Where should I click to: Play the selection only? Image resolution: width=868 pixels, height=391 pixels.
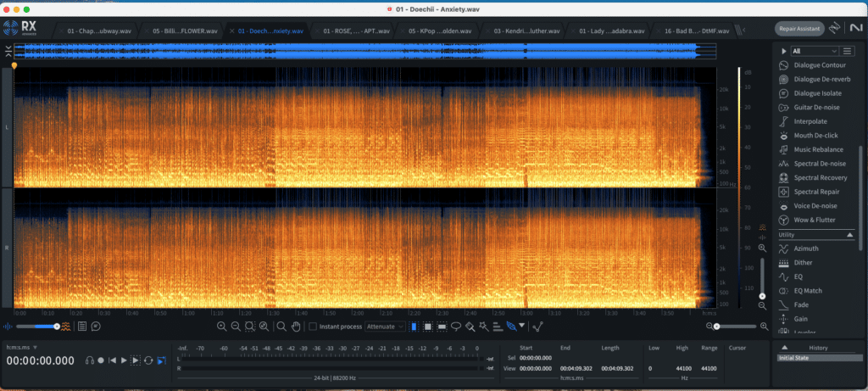(136, 360)
